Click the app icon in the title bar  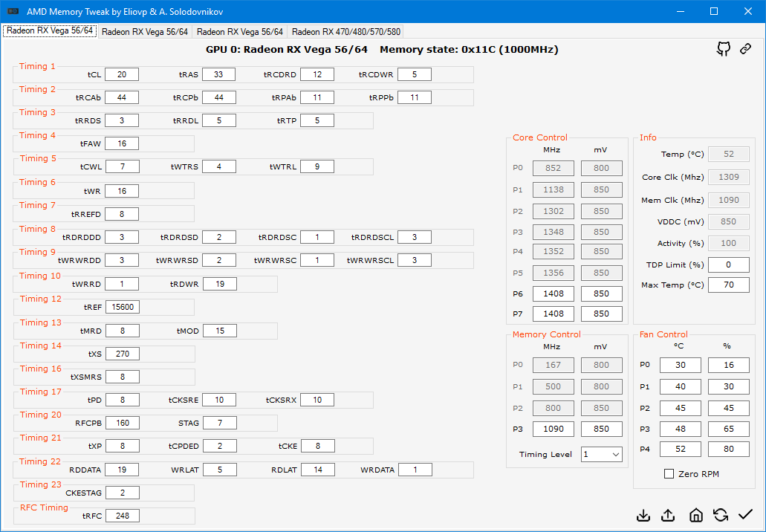pyautogui.click(x=13, y=11)
